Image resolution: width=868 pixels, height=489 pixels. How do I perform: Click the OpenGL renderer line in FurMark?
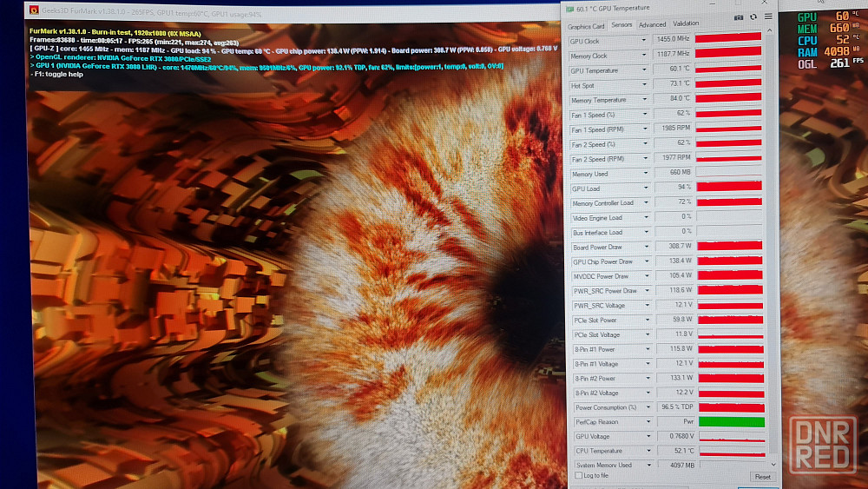121,58
